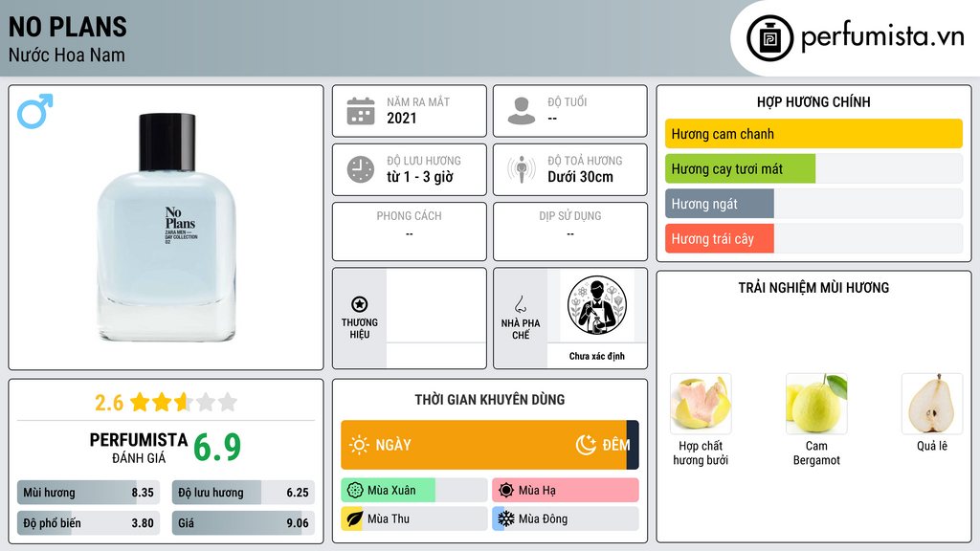
Task: Click the Dưới 30cm sillage value
Action: pyautogui.click(x=580, y=177)
